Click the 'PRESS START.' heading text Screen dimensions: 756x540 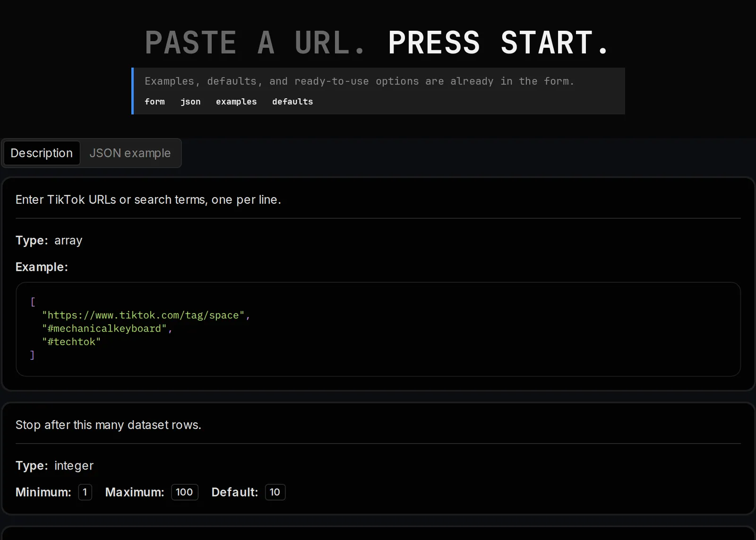[x=499, y=43]
